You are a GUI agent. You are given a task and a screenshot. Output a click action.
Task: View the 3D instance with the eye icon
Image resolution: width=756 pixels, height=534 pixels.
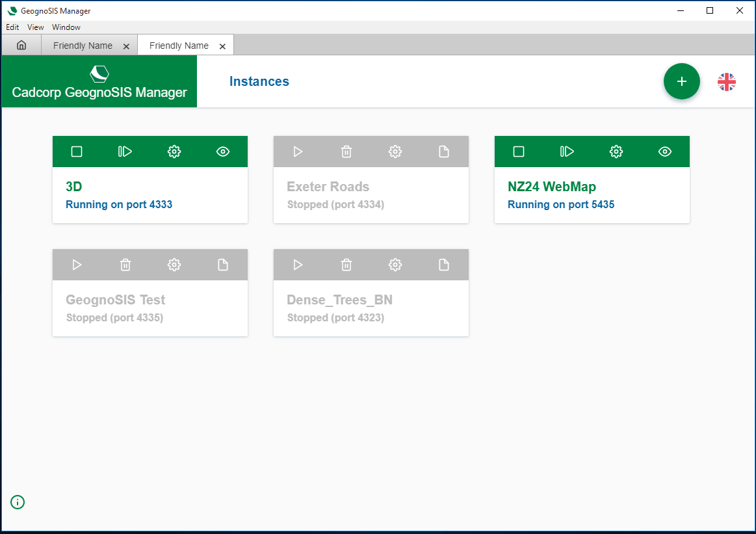coord(223,152)
